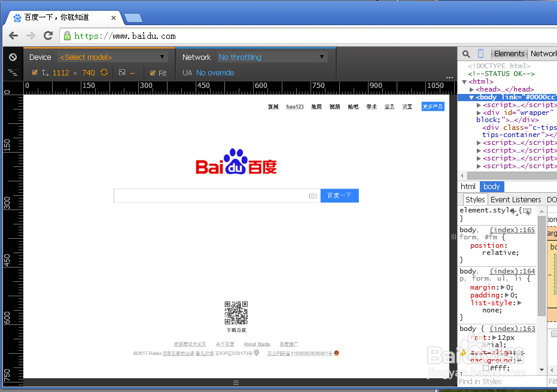Viewport: 557px width, 392px height.
Task: Click the Find in Styles field
Action: tap(501, 382)
